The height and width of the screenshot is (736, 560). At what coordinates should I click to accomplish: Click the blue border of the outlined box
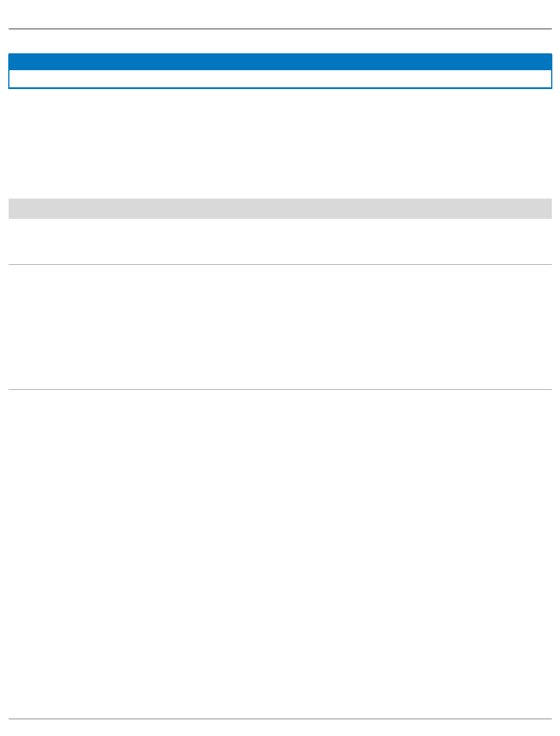280,88
